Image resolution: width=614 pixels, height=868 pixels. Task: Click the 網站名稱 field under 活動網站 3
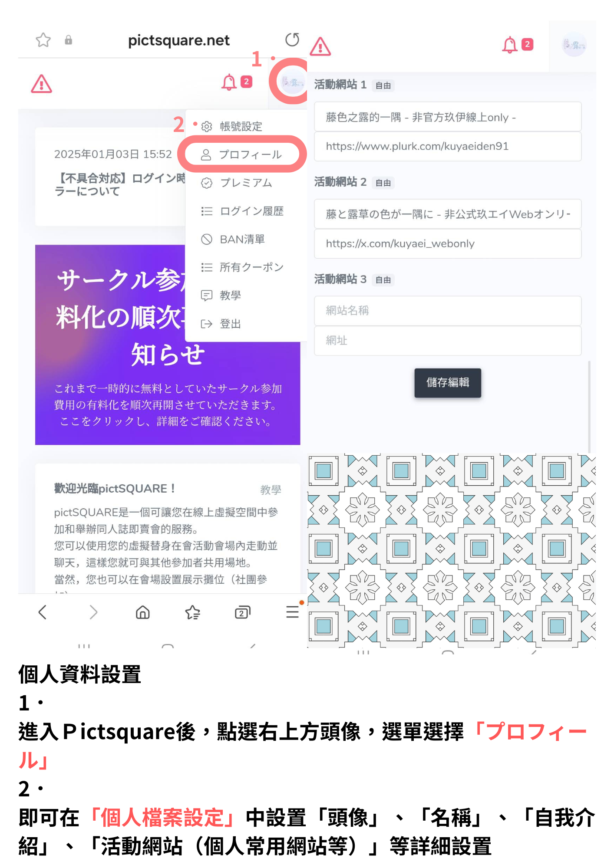448,311
